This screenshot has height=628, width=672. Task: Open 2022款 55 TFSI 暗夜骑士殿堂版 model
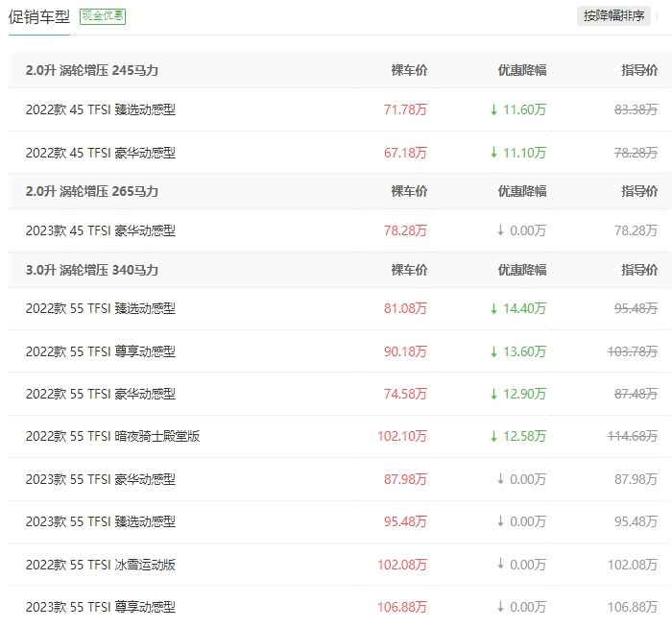(112, 436)
